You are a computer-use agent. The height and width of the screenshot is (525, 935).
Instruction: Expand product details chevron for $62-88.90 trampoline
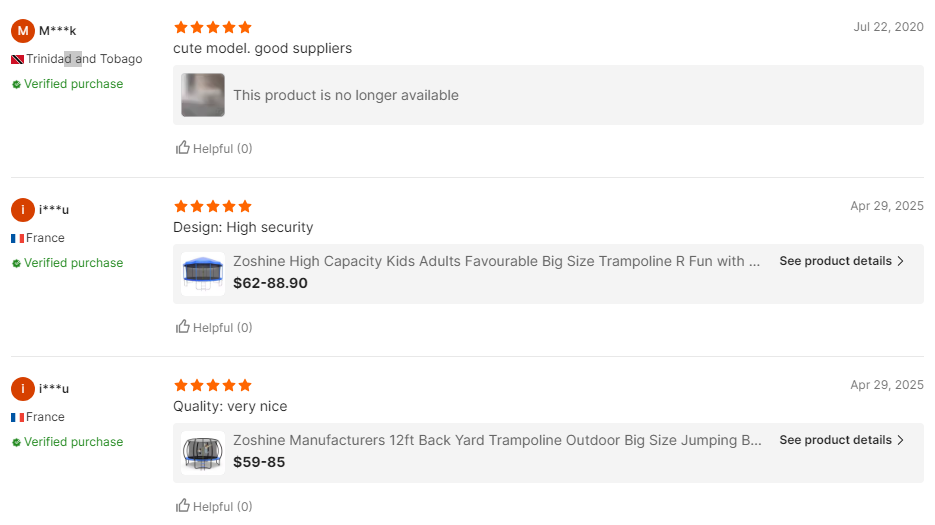click(900, 261)
